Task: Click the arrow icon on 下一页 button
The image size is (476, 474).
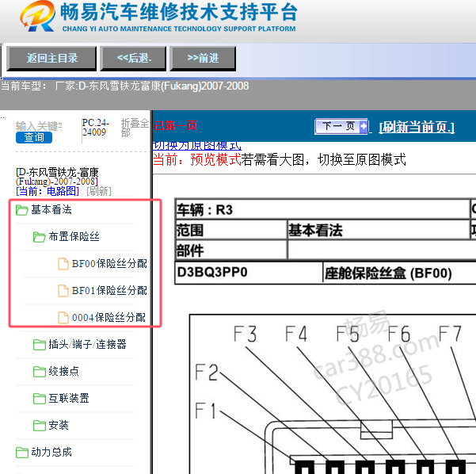Action: click(363, 126)
